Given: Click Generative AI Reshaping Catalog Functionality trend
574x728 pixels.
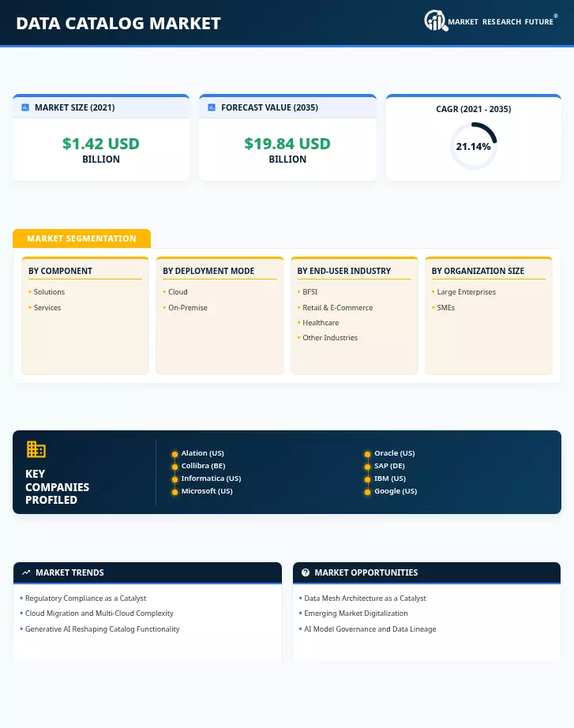Looking at the screenshot, I should (x=102, y=629).
